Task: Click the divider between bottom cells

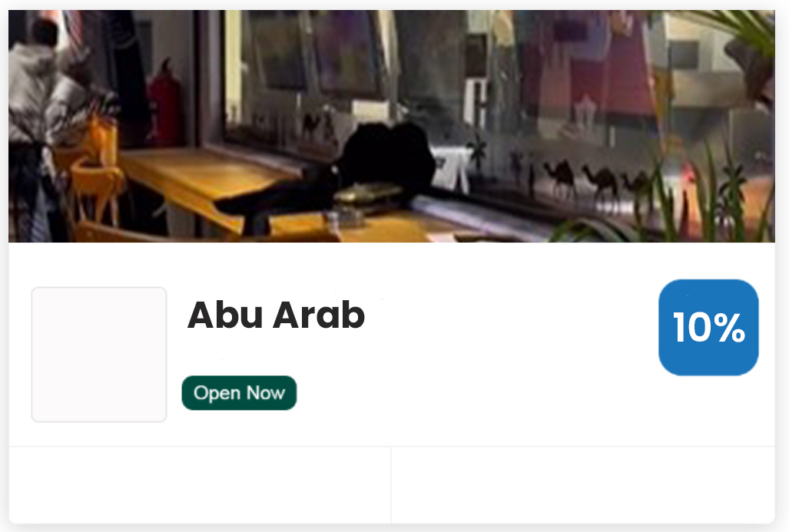Action: point(392,484)
